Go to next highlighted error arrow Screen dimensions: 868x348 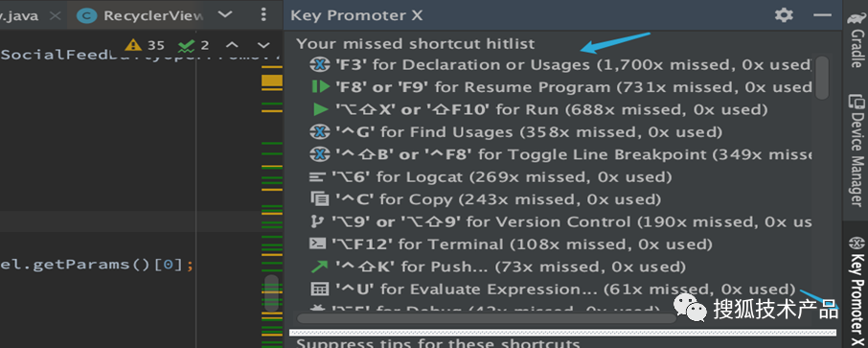(263, 45)
